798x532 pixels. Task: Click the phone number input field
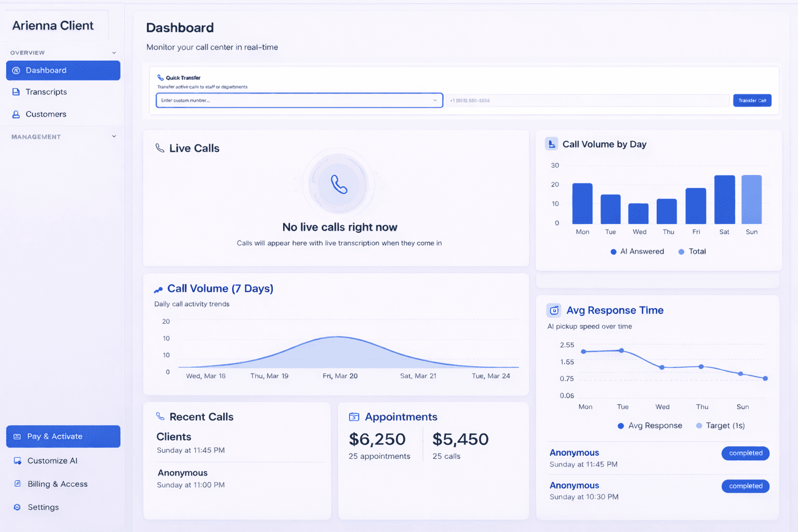pos(587,100)
